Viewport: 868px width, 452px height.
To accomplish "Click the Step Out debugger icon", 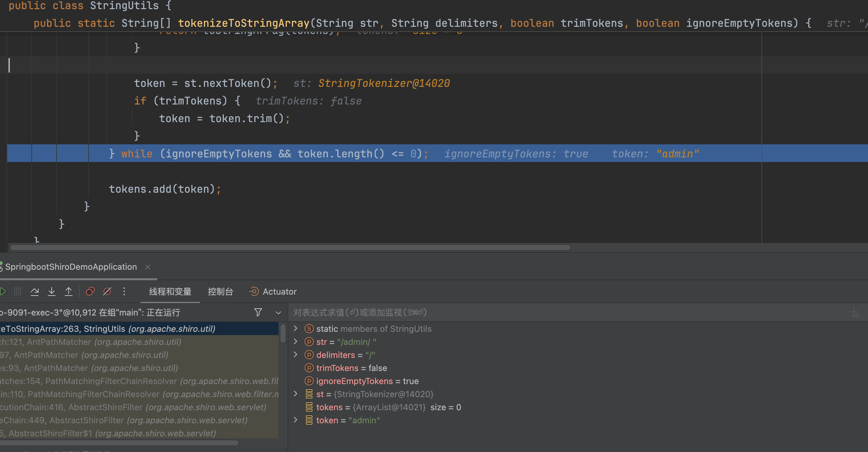I will 68,291.
